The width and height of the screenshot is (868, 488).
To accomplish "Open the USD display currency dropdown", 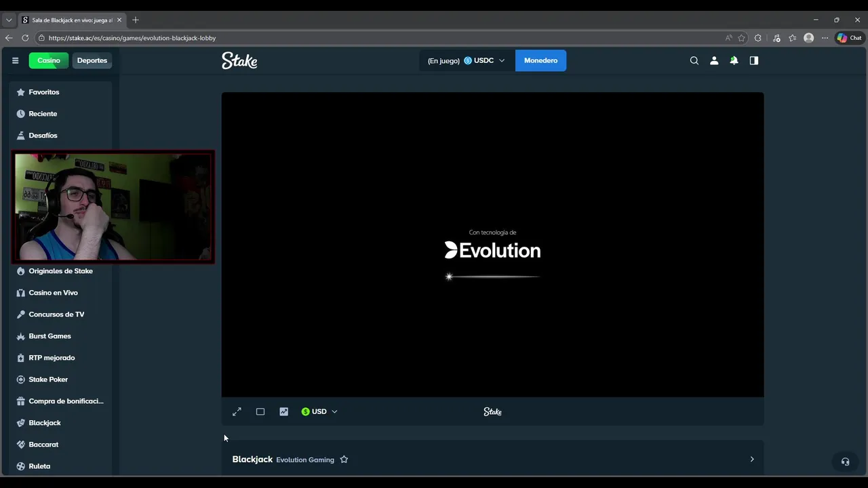I will pos(319,411).
